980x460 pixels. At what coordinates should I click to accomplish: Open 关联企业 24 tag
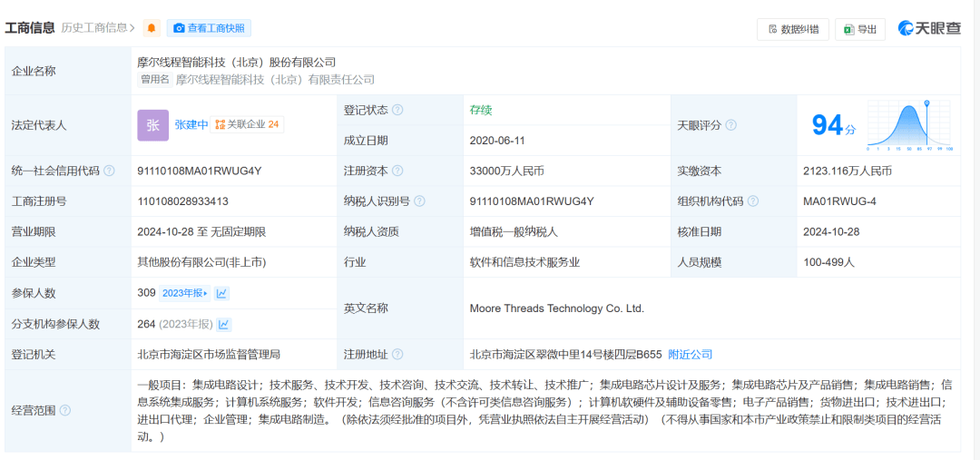pyautogui.click(x=247, y=125)
